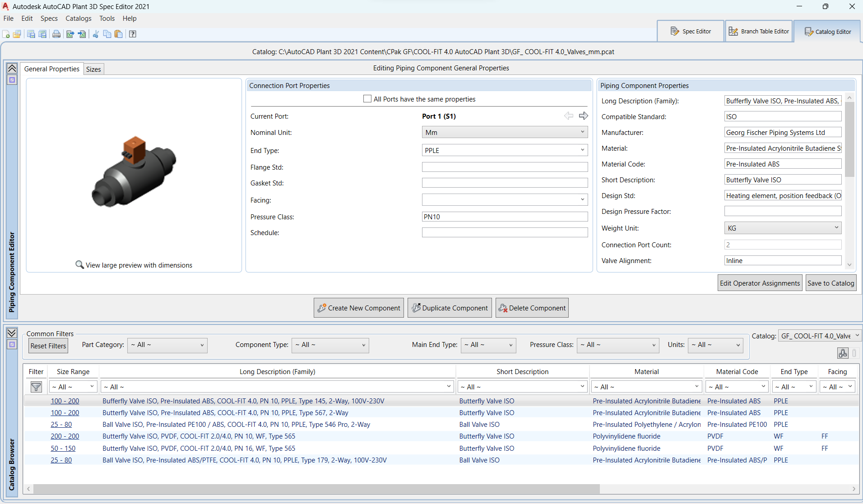Open the End Type dropdown
The width and height of the screenshot is (863, 504).
pos(504,150)
